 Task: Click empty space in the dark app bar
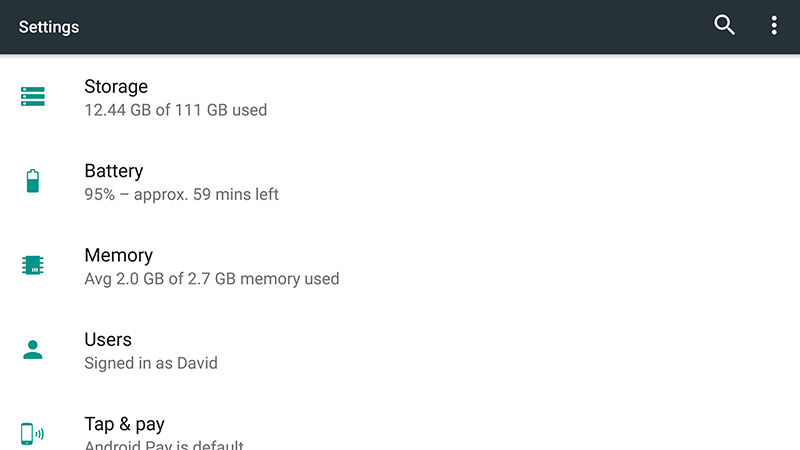click(400, 27)
